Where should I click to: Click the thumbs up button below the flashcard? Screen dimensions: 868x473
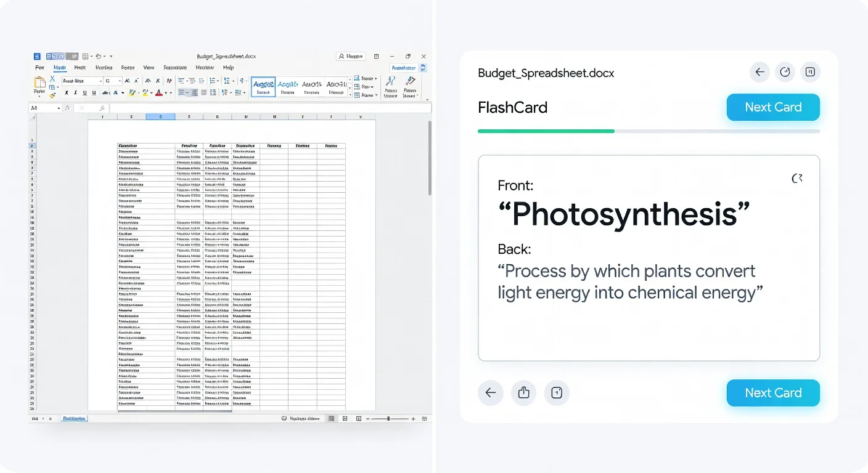pos(523,392)
